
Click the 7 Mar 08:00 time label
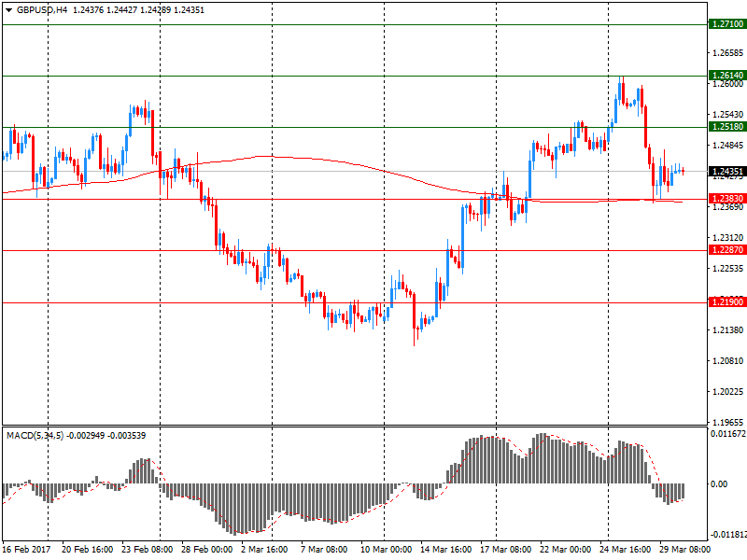(324, 550)
